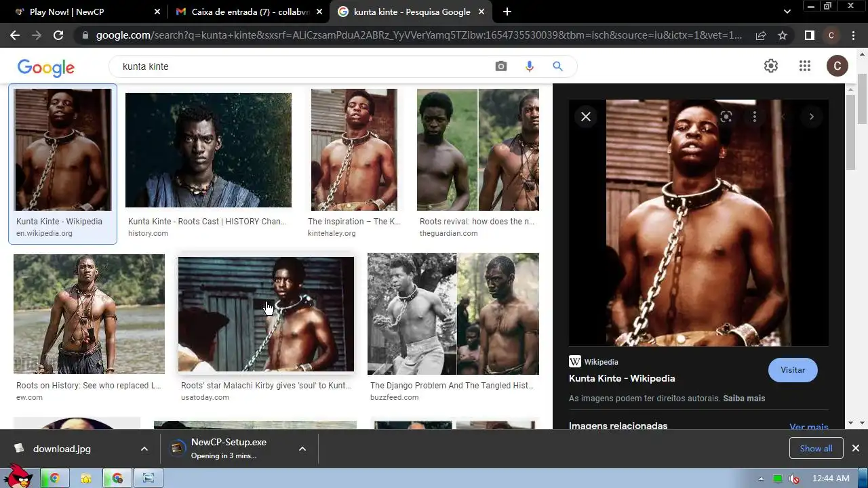
Task: Expand download.jpg options chevron
Action: [x=144, y=449]
